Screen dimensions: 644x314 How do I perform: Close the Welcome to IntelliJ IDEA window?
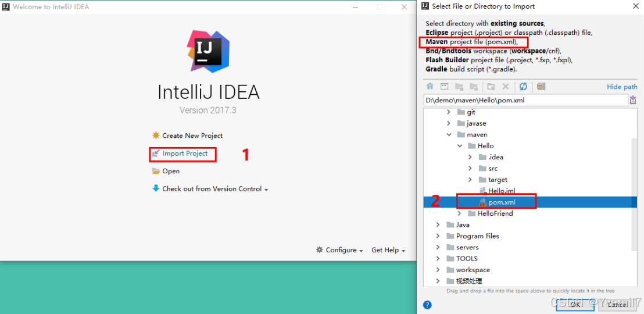pyautogui.click(x=405, y=6)
